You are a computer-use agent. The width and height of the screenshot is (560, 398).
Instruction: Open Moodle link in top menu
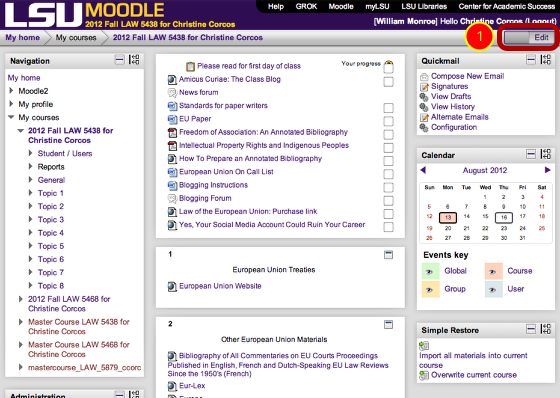pos(341,6)
